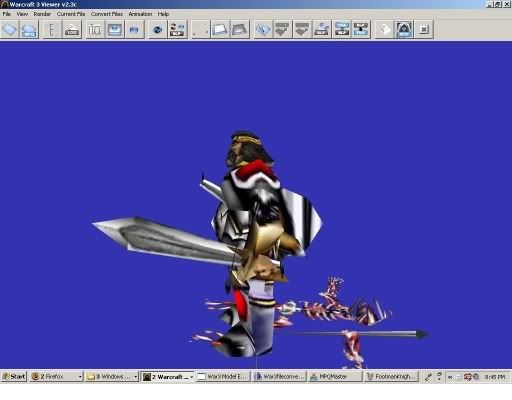This screenshot has width=512, height=400.
Task: Click the TGA to BLP converter icon
Action: (x=342, y=29)
